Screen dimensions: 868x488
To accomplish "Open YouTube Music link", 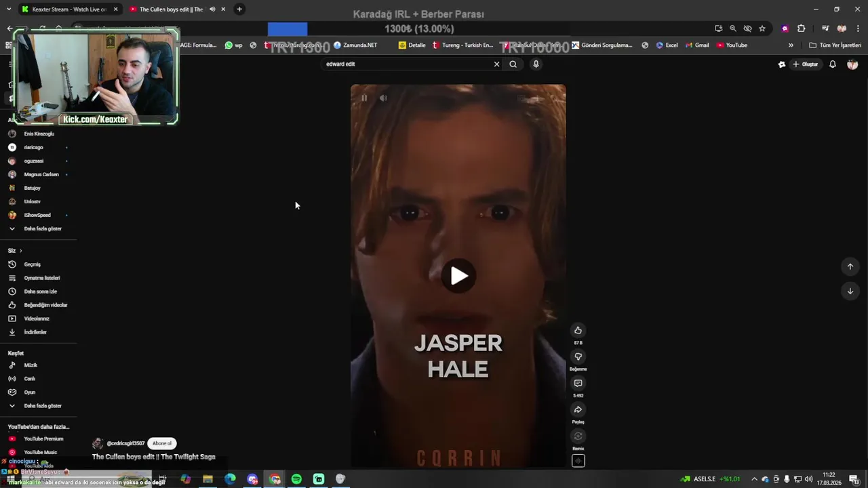I will point(40,452).
